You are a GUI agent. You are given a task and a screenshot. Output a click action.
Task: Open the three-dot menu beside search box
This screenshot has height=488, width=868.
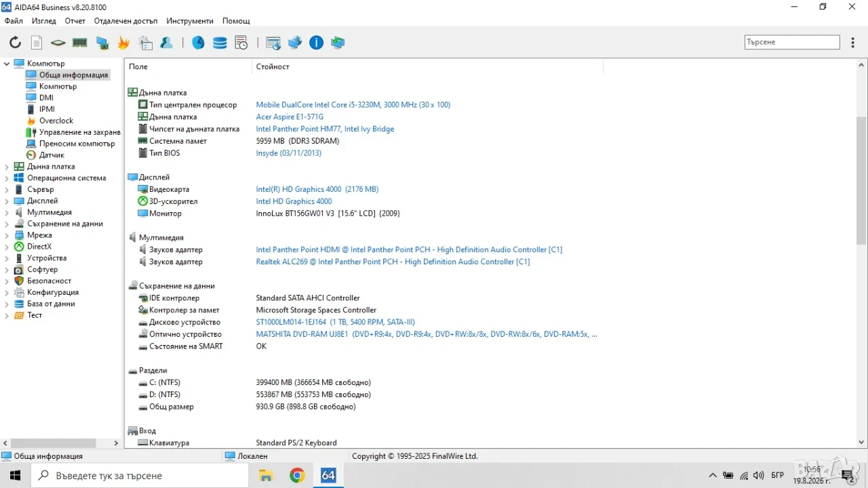tap(853, 42)
